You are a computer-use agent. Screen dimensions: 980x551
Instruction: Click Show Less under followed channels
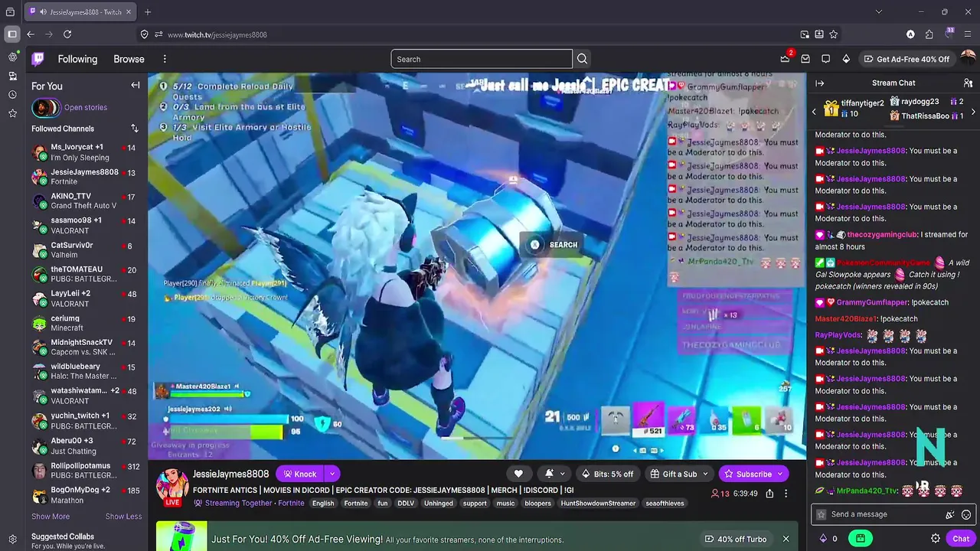(x=123, y=517)
